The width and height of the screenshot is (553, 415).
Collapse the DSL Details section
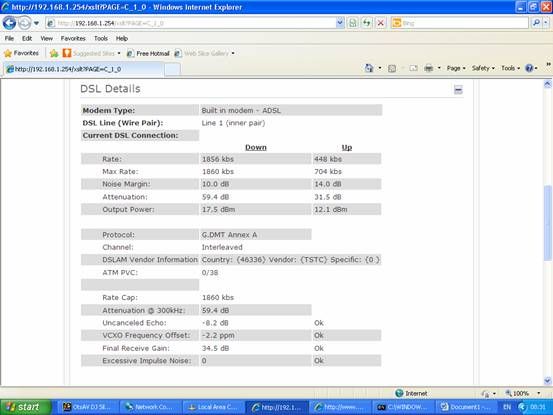coord(458,90)
